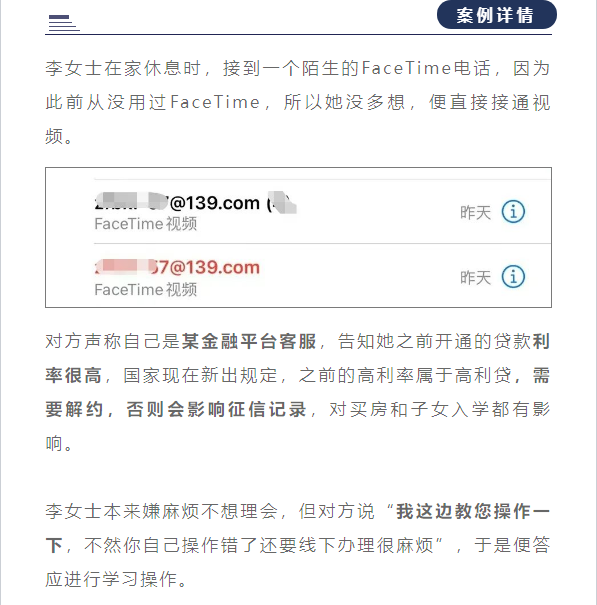Click the bold text 某金融平台客服
The width and height of the screenshot is (597, 605).
coord(249,341)
